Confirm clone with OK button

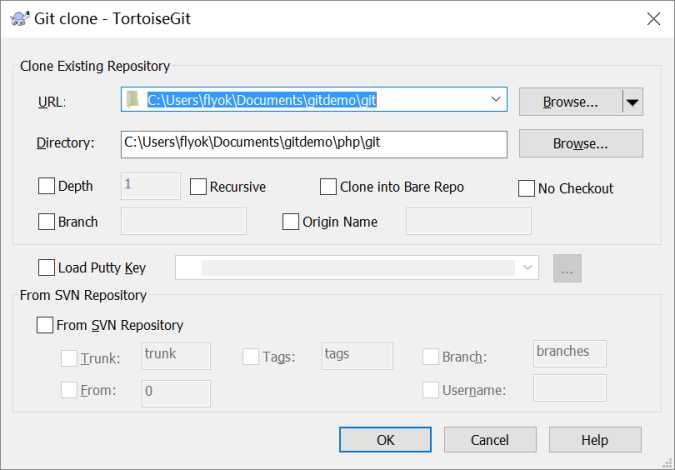click(x=385, y=440)
